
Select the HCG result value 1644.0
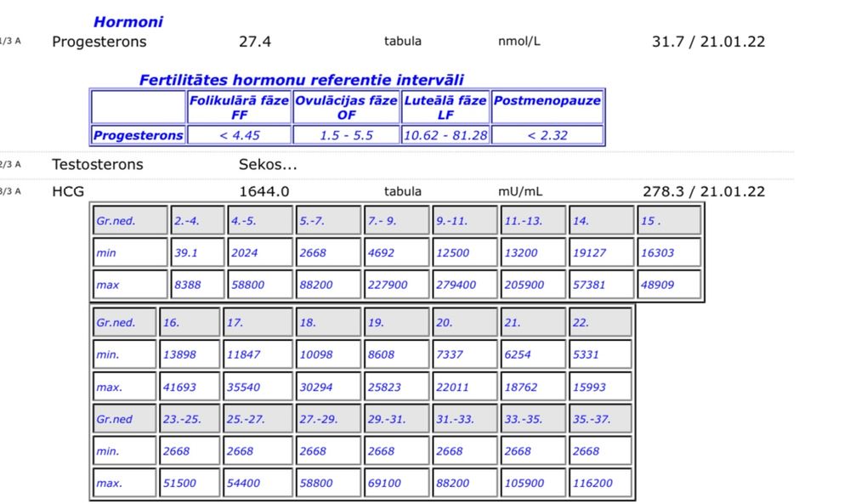click(263, 191)
